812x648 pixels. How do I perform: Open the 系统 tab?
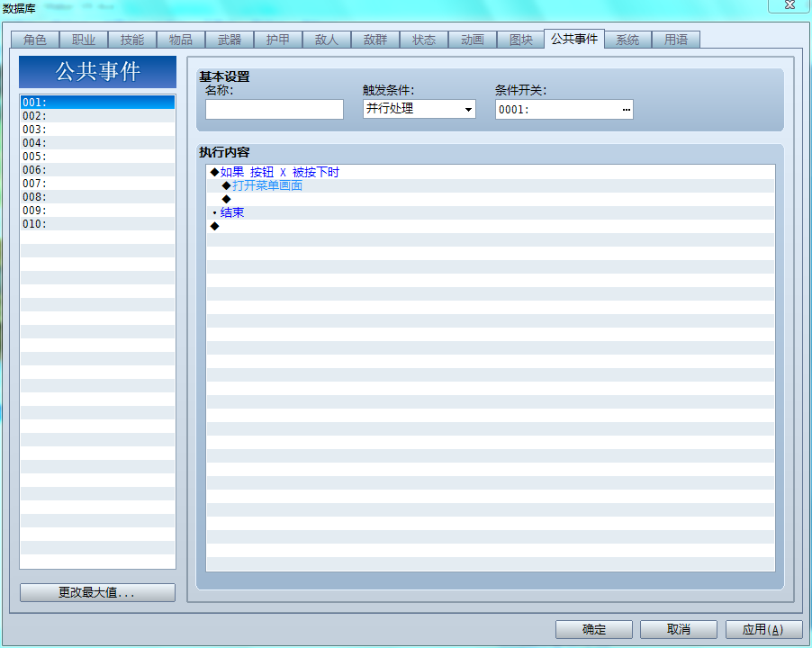click(627, 40)
